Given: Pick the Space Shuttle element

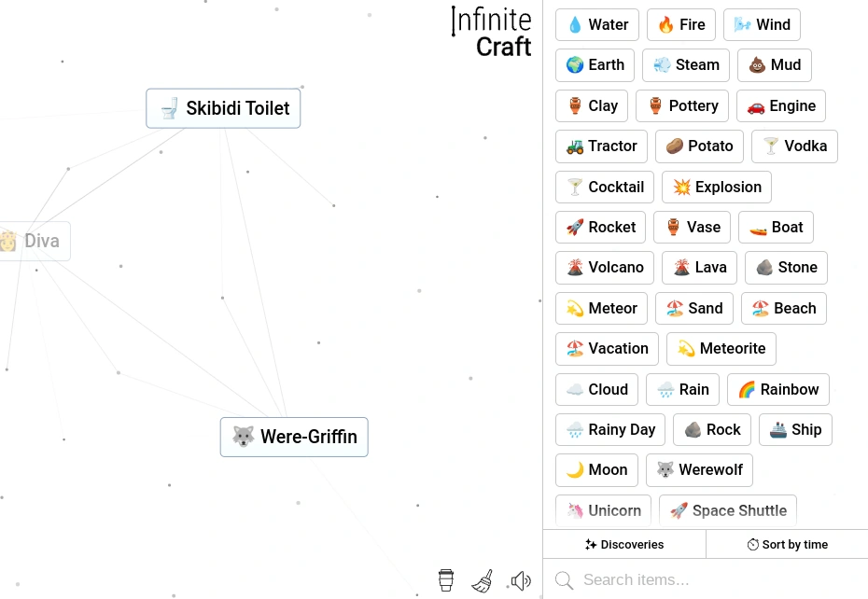Looking at the screenshot, I should [727, 510].
